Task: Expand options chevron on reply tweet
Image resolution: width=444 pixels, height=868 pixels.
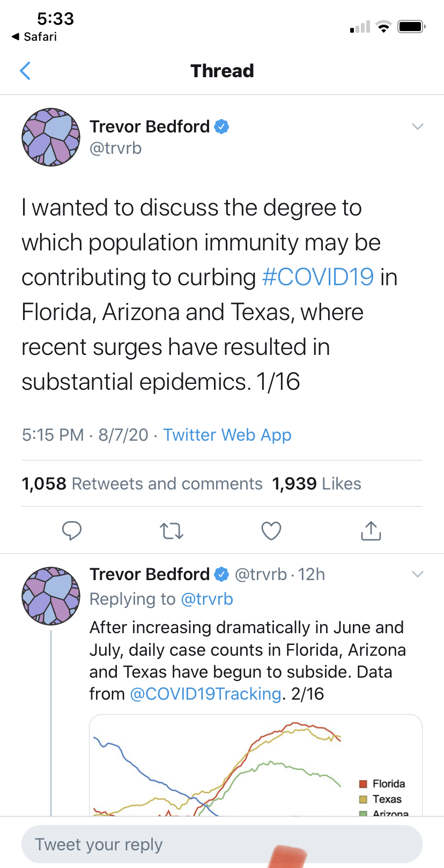Action: pyautogui.click(x=418, y=574)
